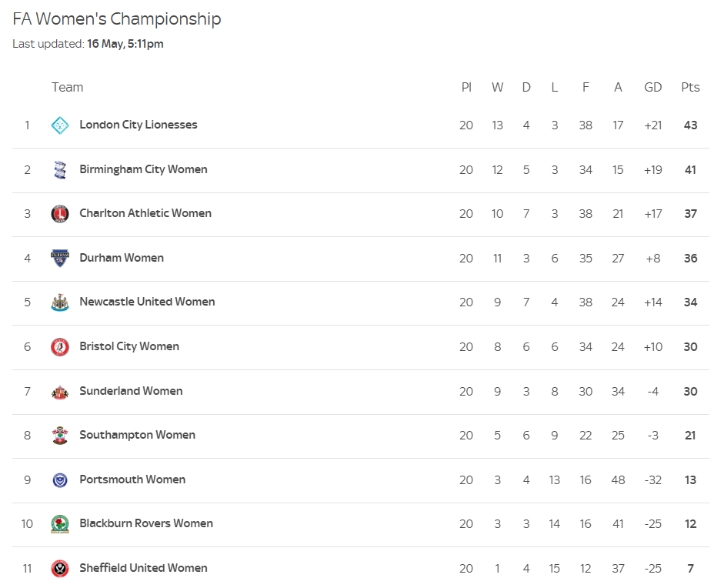Select the Newcastle United Women team name
Viewport: 724px width, 588px height.
tap(147, 302)
